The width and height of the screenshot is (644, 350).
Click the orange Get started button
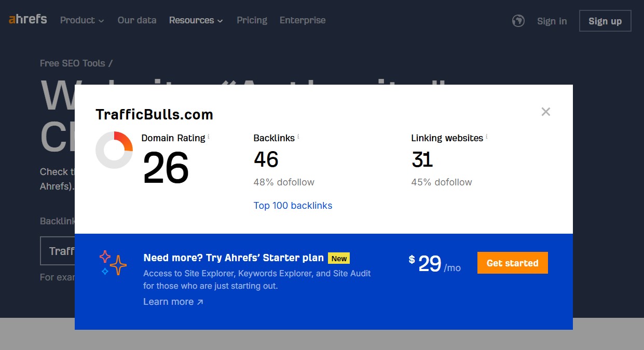pyautogui.click(x=512, y=263)
